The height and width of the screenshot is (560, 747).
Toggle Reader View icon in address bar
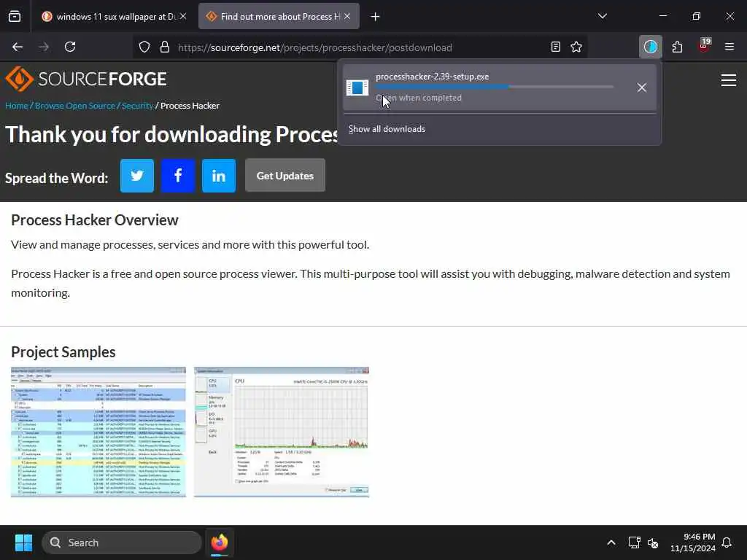pos(555,47)
